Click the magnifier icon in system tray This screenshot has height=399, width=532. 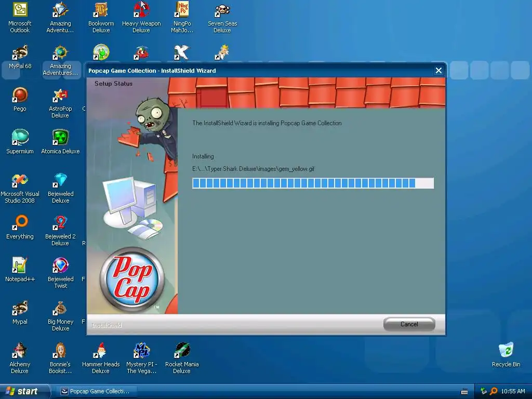click(494, 391)
